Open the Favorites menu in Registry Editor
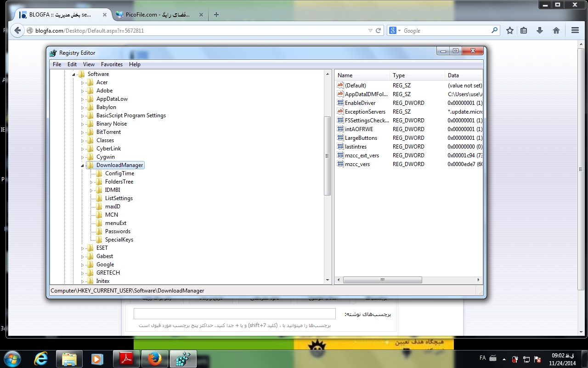 tap(112, 64)
